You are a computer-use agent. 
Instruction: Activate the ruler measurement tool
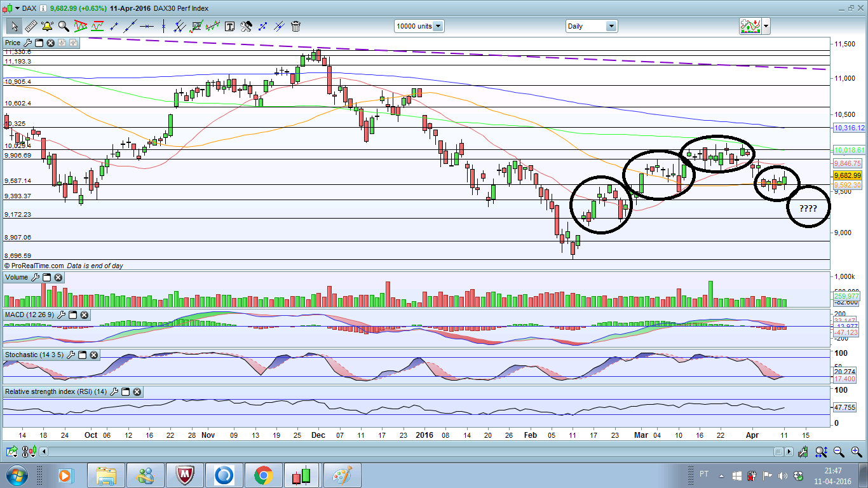30,26
